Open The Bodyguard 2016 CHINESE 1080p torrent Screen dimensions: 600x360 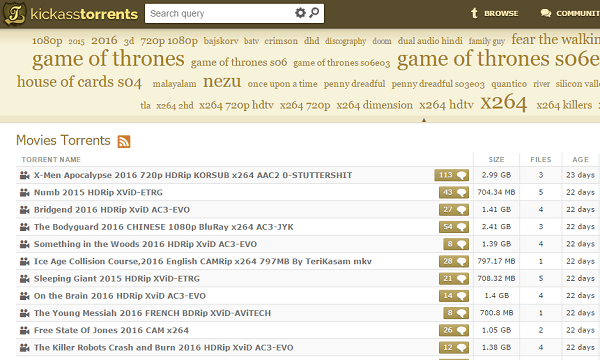point(164,227)
